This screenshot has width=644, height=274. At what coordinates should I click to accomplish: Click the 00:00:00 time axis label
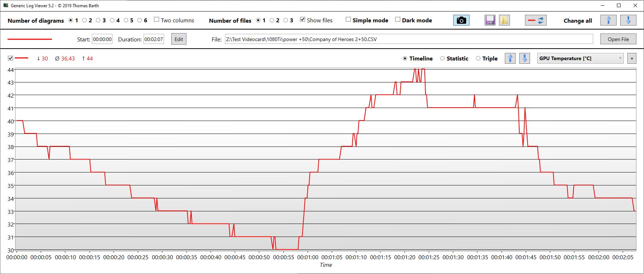pos(17,257)
